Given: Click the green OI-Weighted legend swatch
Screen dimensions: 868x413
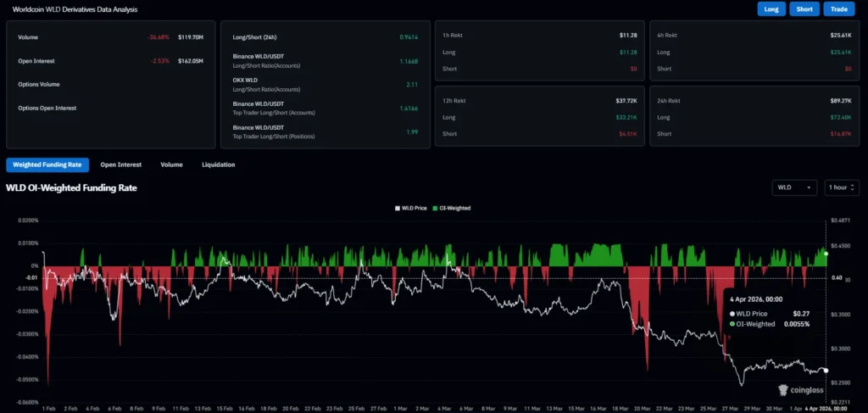Looking at the screenshot, I should (x=435, y=208).
